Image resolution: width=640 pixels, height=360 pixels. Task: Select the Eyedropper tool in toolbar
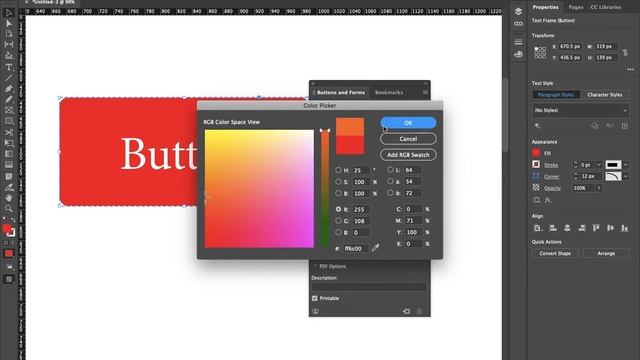click(x=9, y=187)
